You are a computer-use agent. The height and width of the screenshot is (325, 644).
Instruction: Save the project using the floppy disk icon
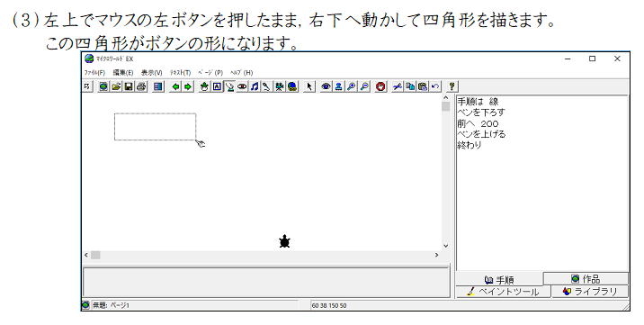click(129, 86)
